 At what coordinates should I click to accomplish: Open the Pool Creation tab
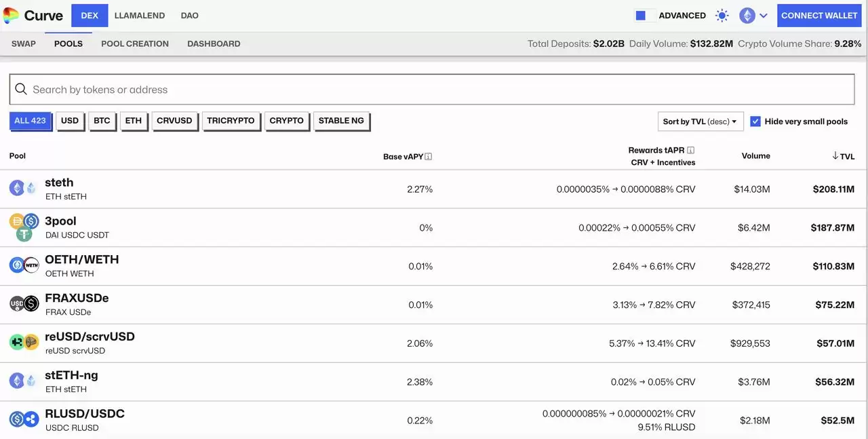click(x=135, y=43)
